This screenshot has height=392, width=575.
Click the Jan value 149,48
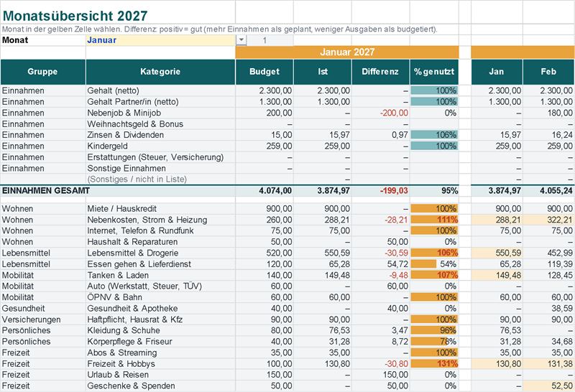tap(497, 275)
